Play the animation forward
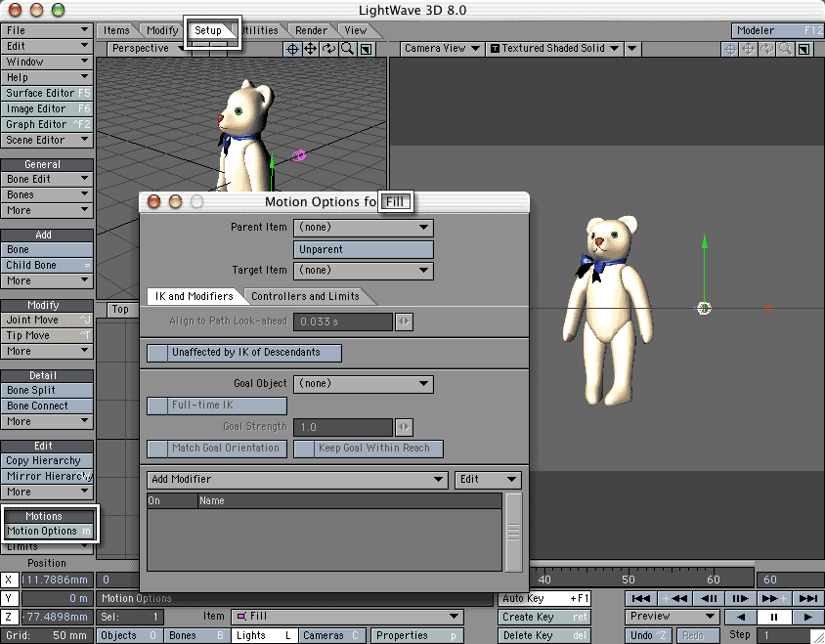This screenshot has width=825, height=644. 807,617
